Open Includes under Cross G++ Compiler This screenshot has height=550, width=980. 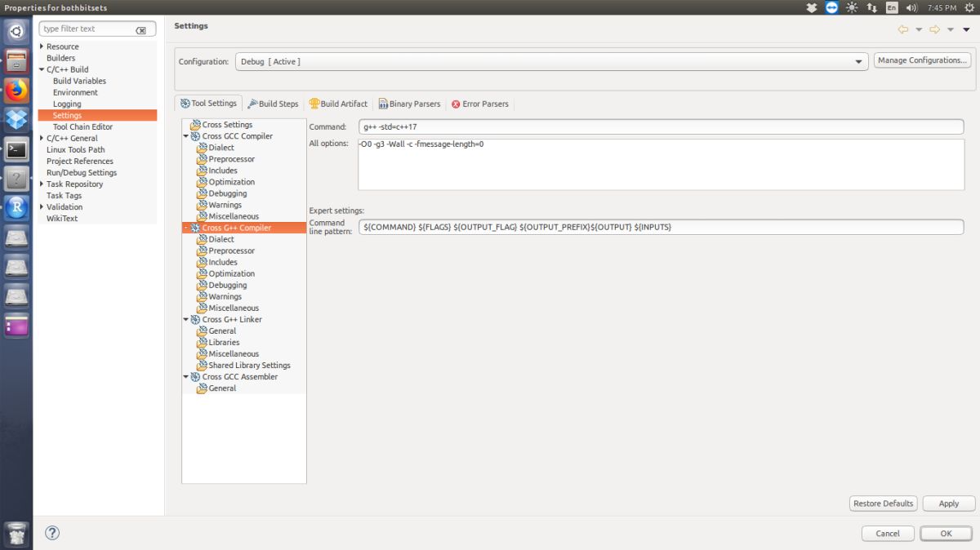223,262
